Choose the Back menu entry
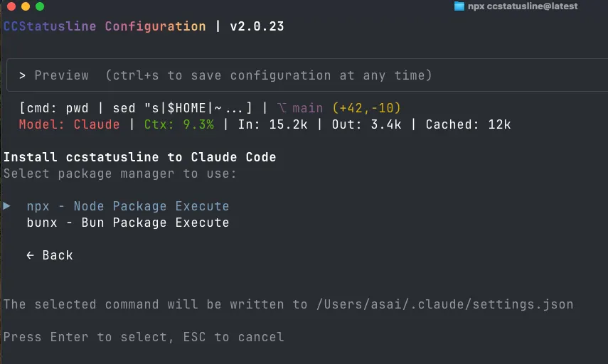Viewport: 608px width, 364px height. [50, 255]
